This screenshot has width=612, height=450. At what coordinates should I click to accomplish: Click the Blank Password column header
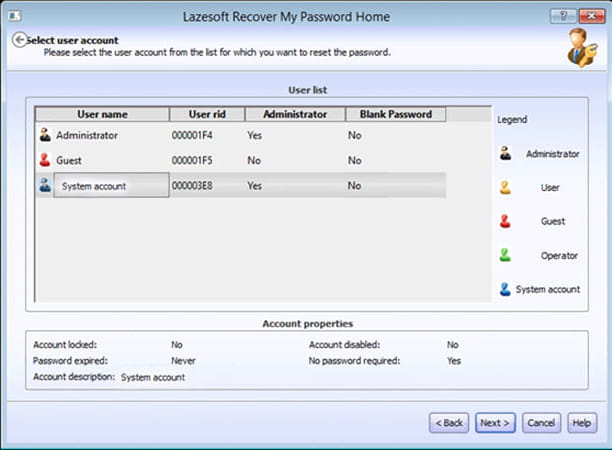point(395,114)
